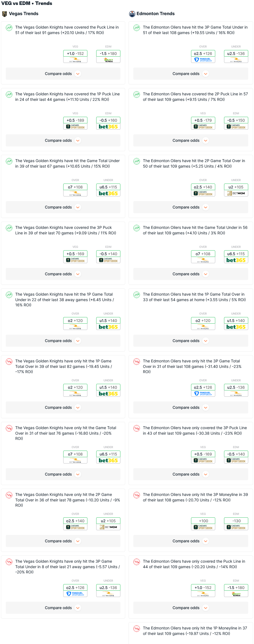254x644 pixels.
Task: Open Compare odds chevron for Edmonton 3P Moneyline trend
Action: [206, 541]
